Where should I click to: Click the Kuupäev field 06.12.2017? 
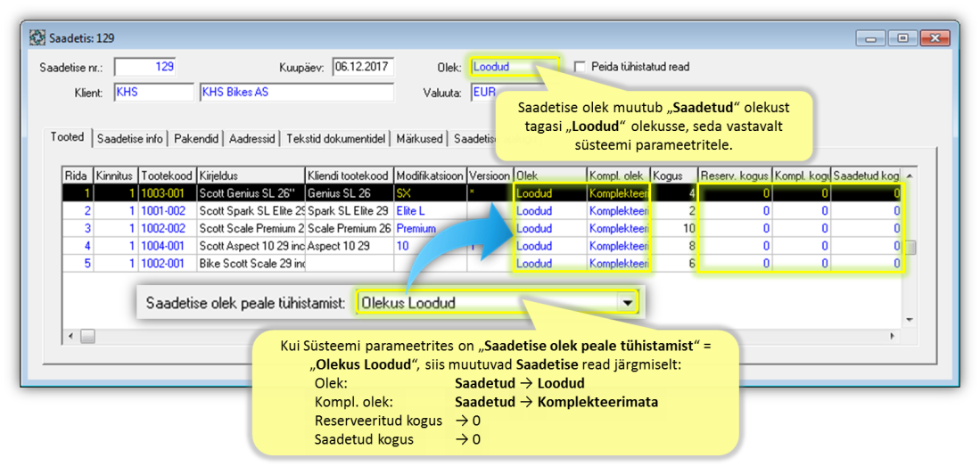click(363, 67)
